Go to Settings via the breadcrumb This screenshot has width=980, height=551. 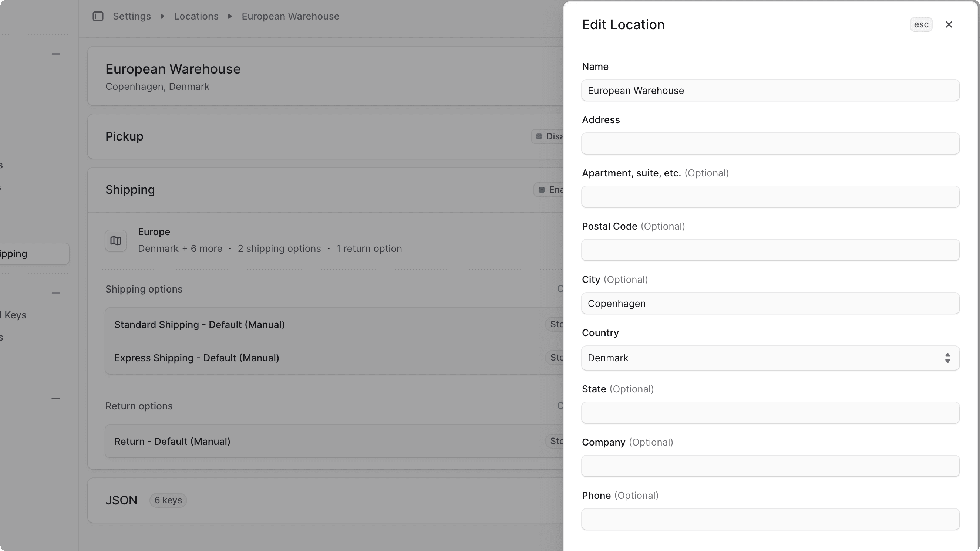tap(132, 16)
